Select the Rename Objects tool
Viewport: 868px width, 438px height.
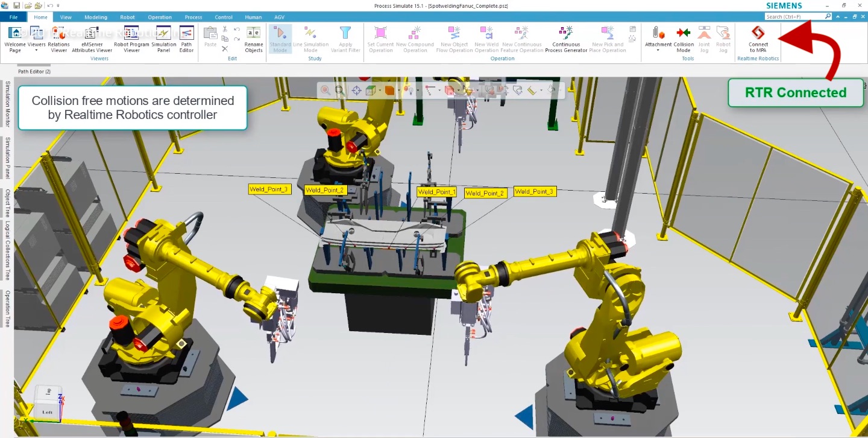point(253,39)
